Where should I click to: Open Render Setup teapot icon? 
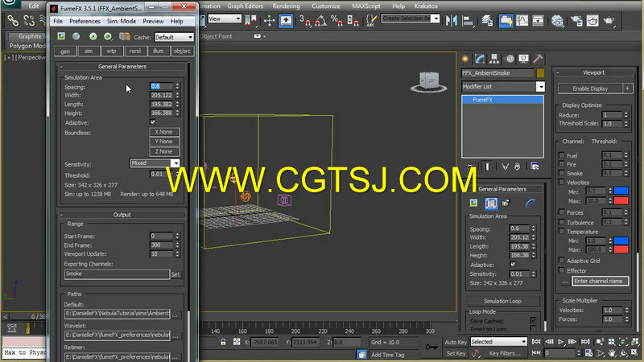point(576,21)
